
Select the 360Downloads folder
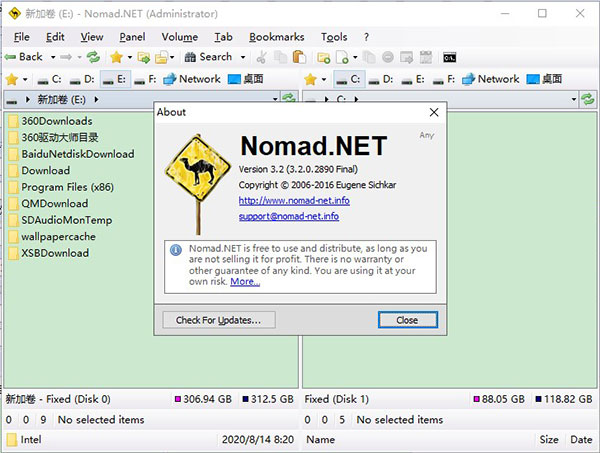[x=50, y=121]
